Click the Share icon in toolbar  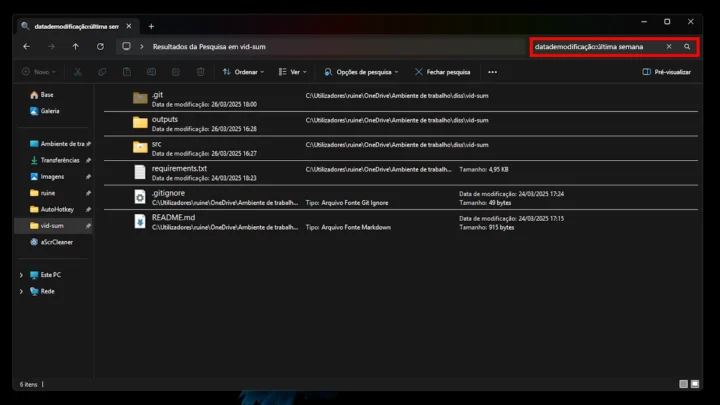(x=176, y=72)
